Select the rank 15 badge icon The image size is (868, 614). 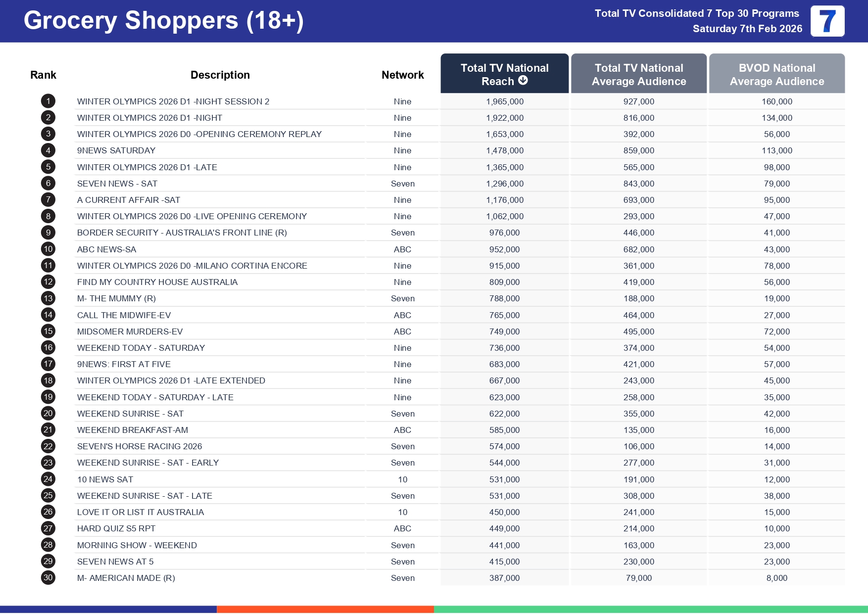[48, 331]
